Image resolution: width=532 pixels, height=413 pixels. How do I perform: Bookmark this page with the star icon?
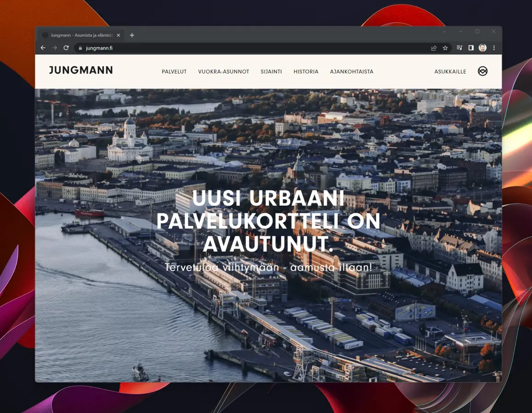tap(445, 48)
